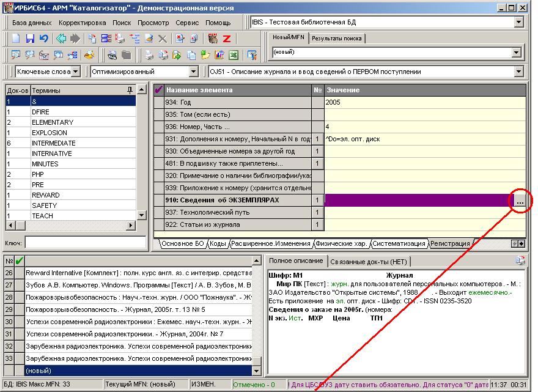Click the dark gray folder icon

[x=127, y=55]
